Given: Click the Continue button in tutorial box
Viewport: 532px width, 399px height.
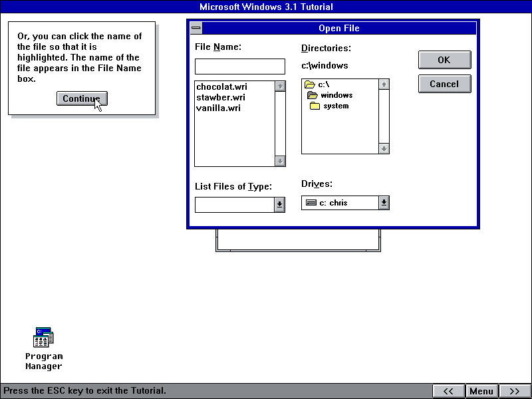Looking at the screenshot, I should click(x=82, y=98).
